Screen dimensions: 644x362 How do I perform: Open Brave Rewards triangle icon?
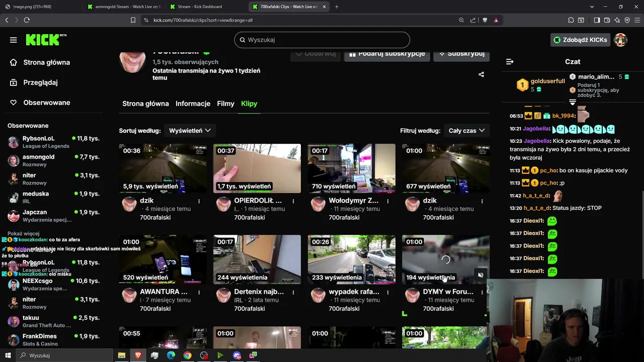[x=496, y=20]
